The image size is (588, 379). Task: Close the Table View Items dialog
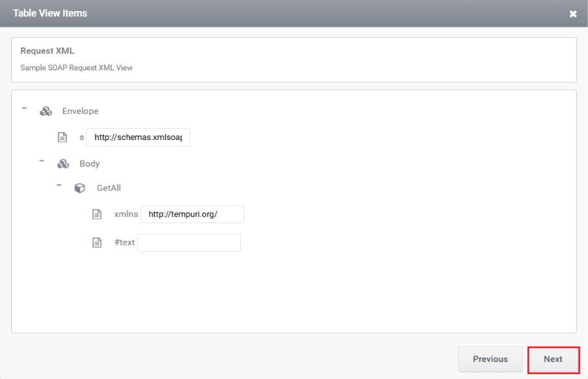point(572,14)
